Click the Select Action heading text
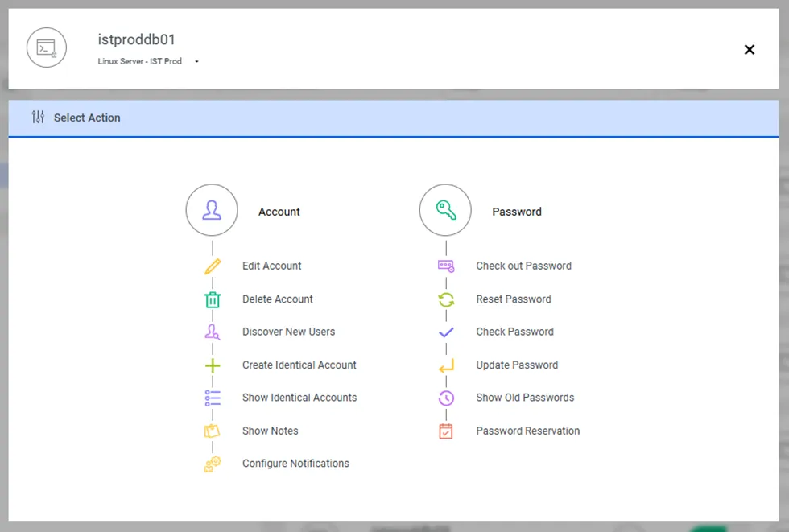789x532 pixels. click(87, 118)
